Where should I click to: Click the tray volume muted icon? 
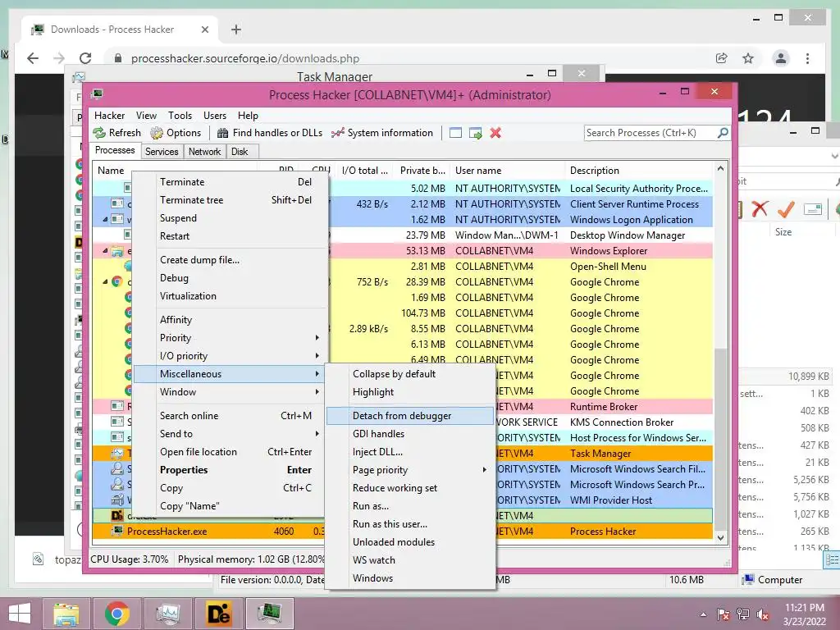[x=762, y=614]
